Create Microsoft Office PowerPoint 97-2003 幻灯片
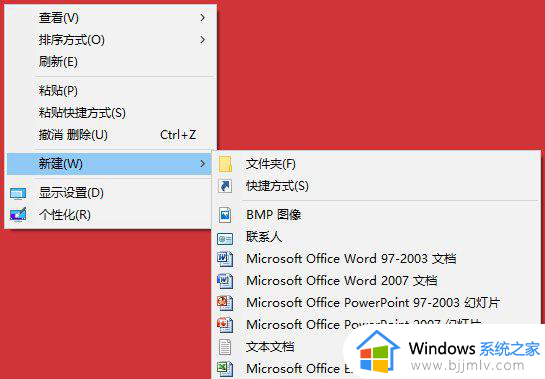545x379 pixels. [x=376, y=303]
